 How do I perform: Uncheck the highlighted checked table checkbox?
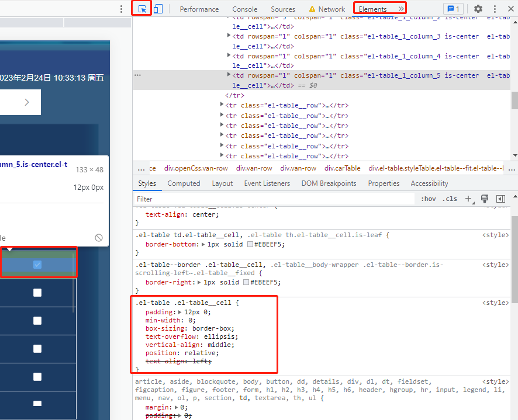[37, 265]
